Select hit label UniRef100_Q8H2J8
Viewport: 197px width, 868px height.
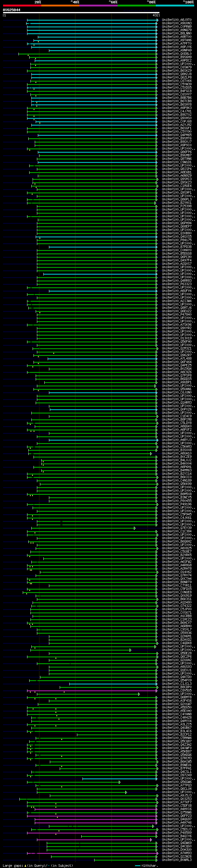pyautogui.click(x=177, y=74)
